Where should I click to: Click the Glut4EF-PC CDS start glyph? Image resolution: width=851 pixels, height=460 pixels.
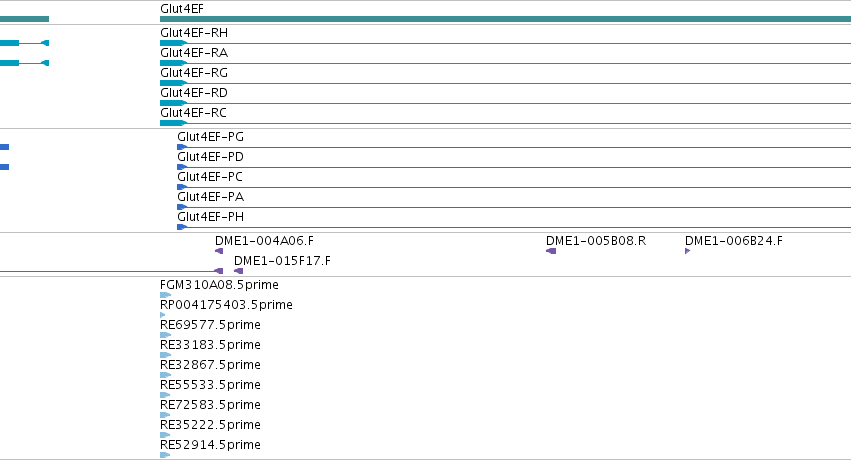182,187
